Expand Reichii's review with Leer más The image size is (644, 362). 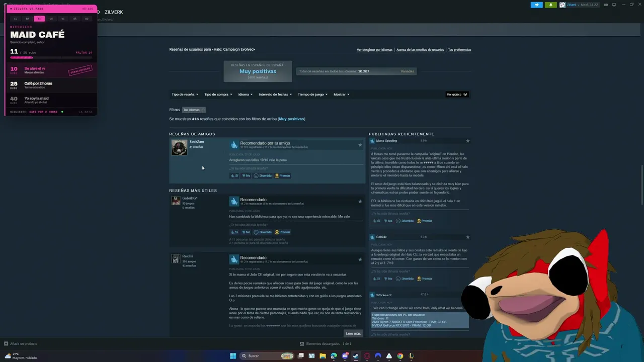click(353, 334)
